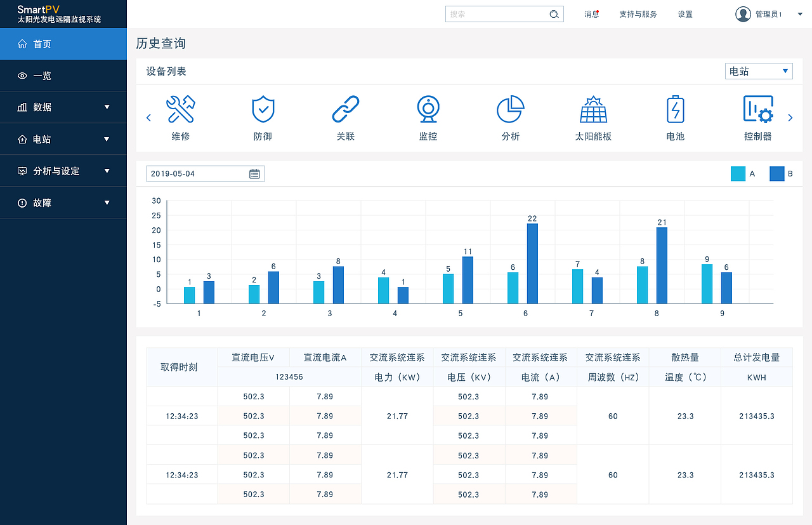Image resolution: width=812 pixels, height=525 pixels.
Task: Open the 关联 chain link icon
Action: [346, 109]
